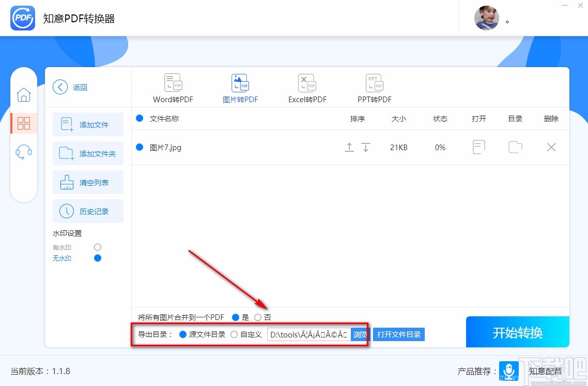Open the folder icon under the 目录 column
This screenshot has width=588, height=386.
tap(515, 147)
